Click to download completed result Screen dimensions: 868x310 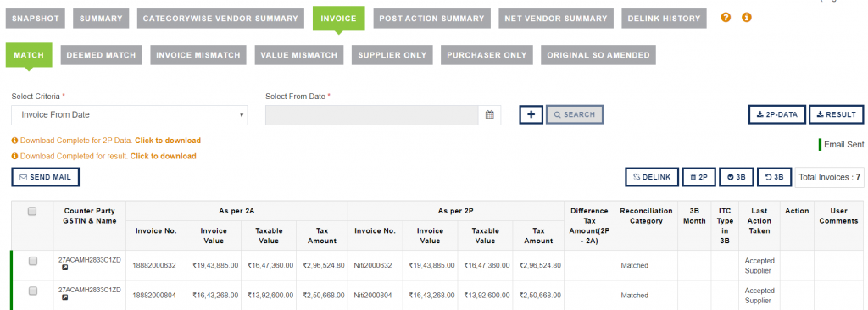click(x=164, y=156)
